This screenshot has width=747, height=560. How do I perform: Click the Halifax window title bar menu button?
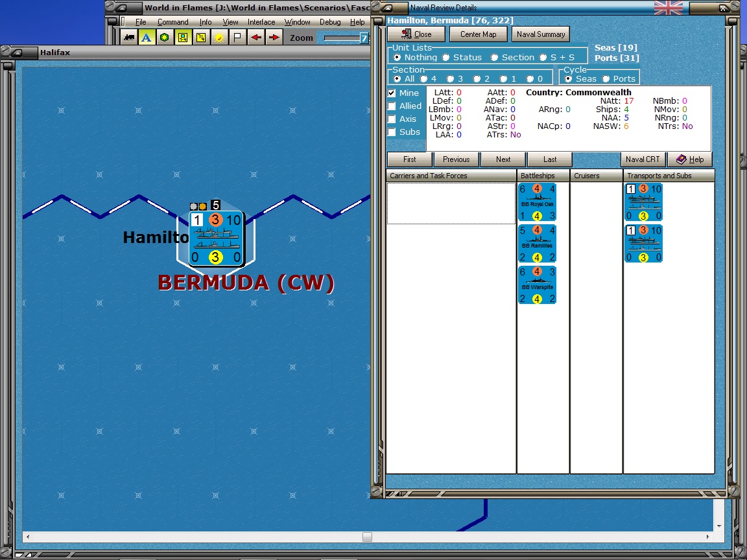18,52
